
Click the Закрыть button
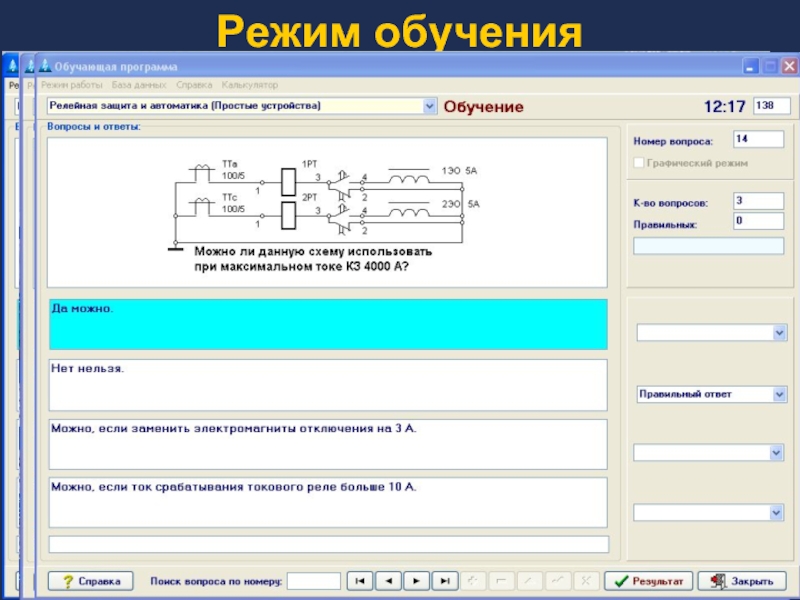click(x=742, y=581)
